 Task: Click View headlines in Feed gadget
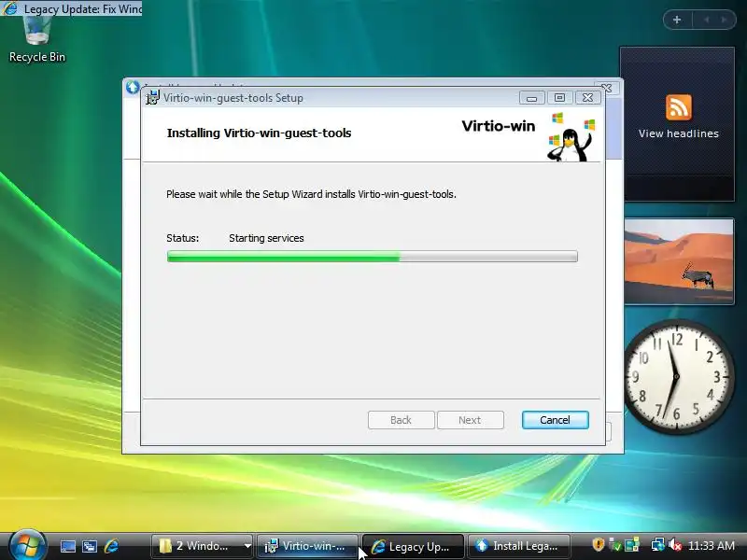tap(679, 133)
